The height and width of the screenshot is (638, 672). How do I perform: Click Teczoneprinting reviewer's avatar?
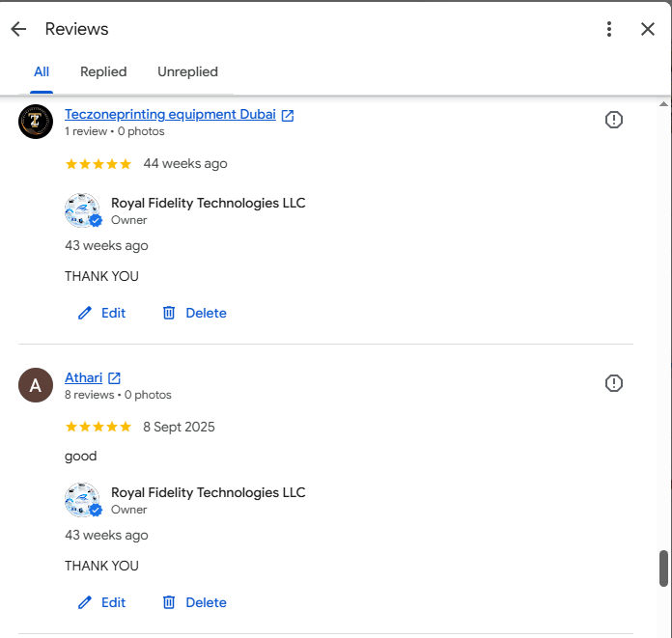coord(36,122)
